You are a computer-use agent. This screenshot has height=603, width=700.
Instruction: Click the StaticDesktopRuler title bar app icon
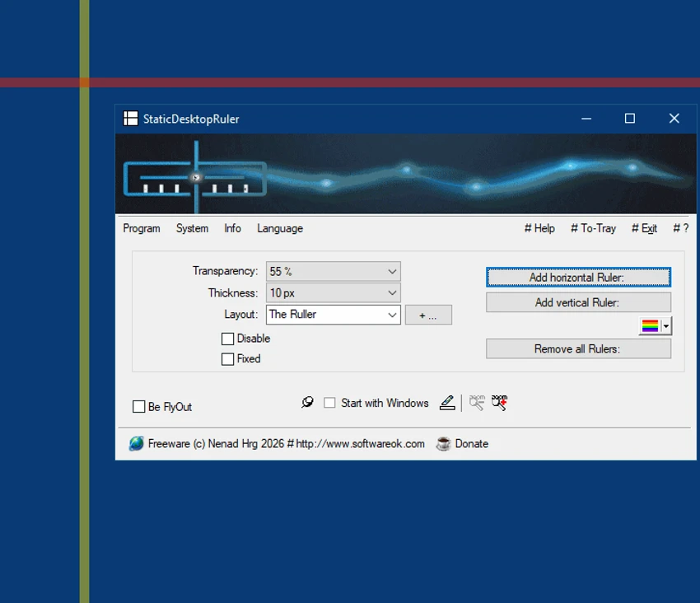[x=130, y=119]
